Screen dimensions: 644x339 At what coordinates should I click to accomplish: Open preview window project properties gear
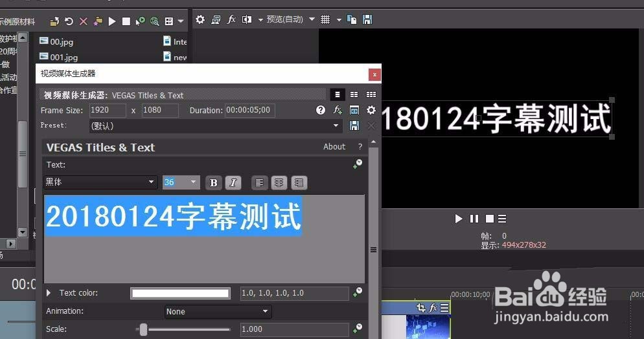pyautogui.click(x=200, y=19)
